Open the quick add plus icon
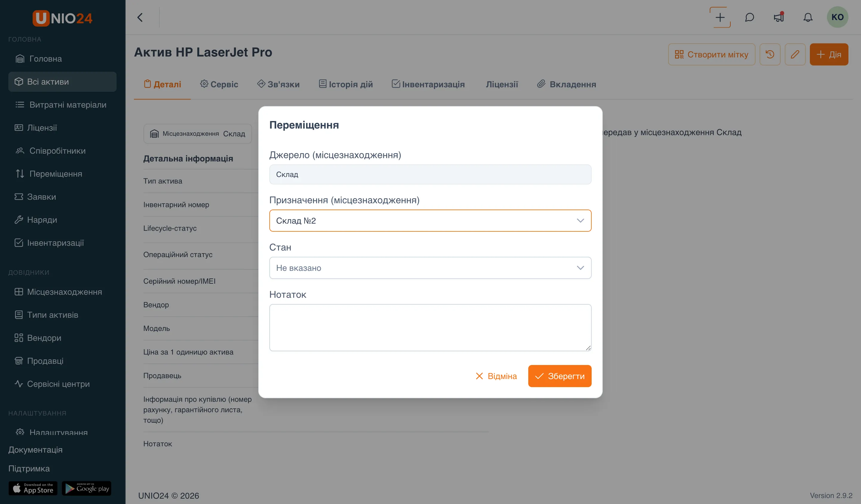The image size is (861, 504). click(x=720, y=17)
